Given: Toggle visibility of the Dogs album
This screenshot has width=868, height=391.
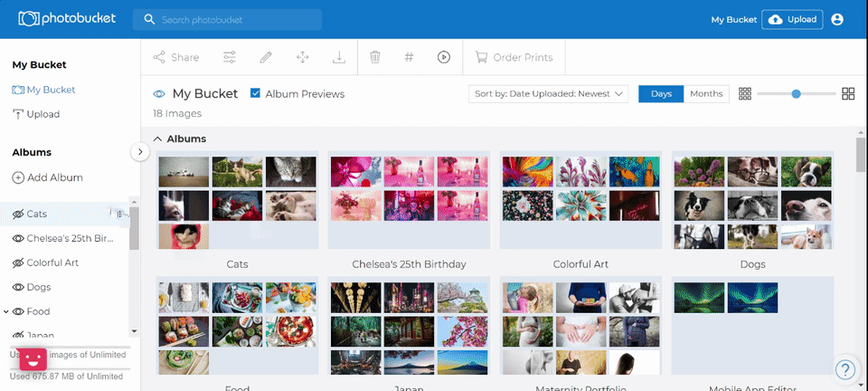Looking at the screenshot, I should 18,287.
